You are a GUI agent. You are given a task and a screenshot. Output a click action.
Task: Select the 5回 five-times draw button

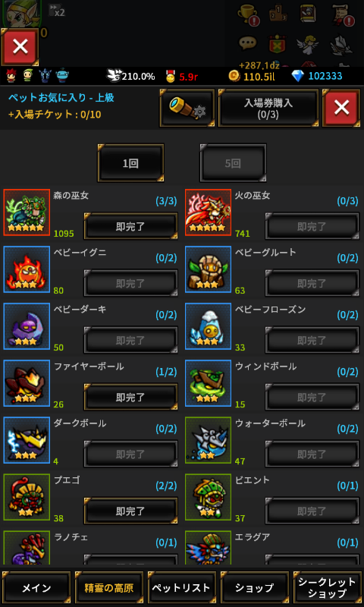click(233, 163)
